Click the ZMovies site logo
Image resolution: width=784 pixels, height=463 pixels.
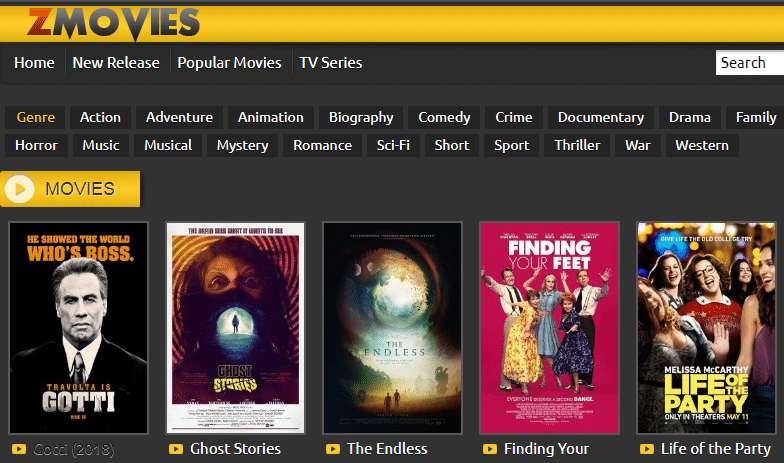(x=113, y=21)
